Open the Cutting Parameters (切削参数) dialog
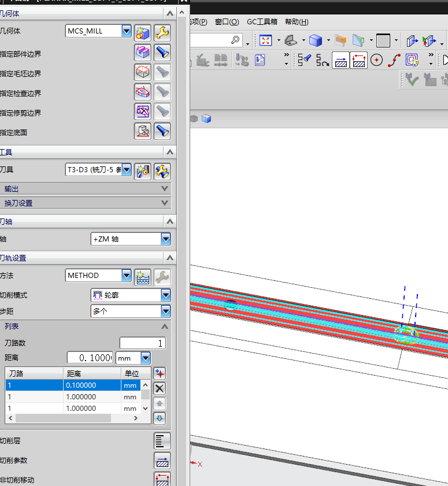 click(x=162, y=461)
